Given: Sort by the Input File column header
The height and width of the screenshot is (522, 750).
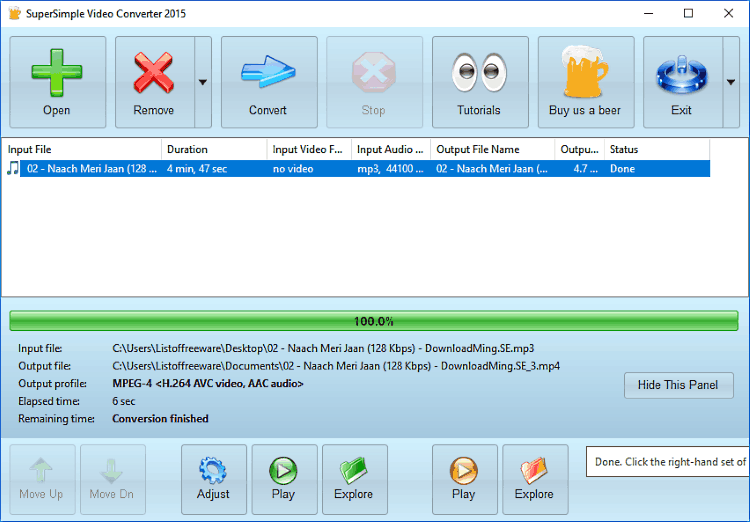Looking at the screenshot, I should 81,149.
